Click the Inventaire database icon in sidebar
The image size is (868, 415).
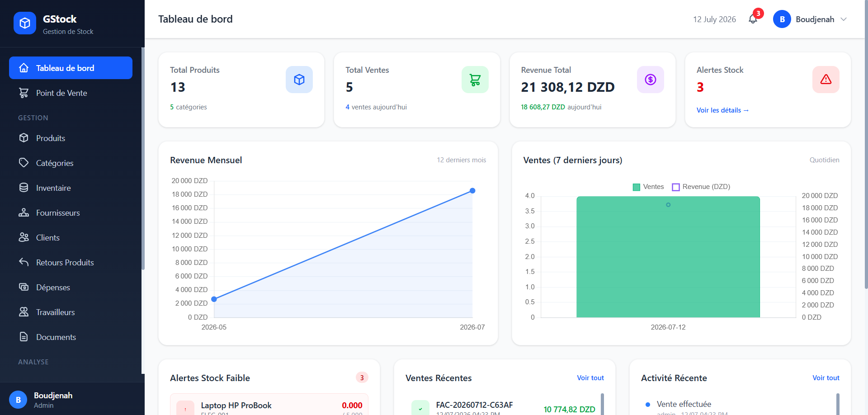[x=24, y=188]
